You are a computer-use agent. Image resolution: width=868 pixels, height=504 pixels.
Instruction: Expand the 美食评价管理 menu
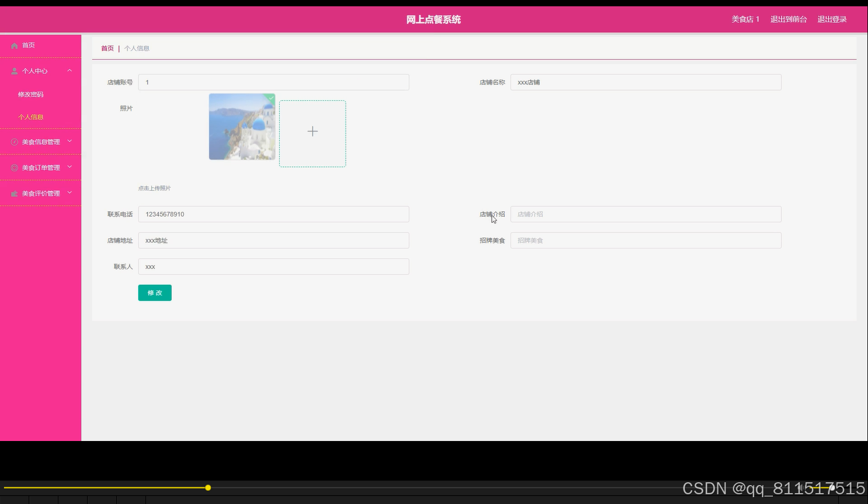pos(69,192)
